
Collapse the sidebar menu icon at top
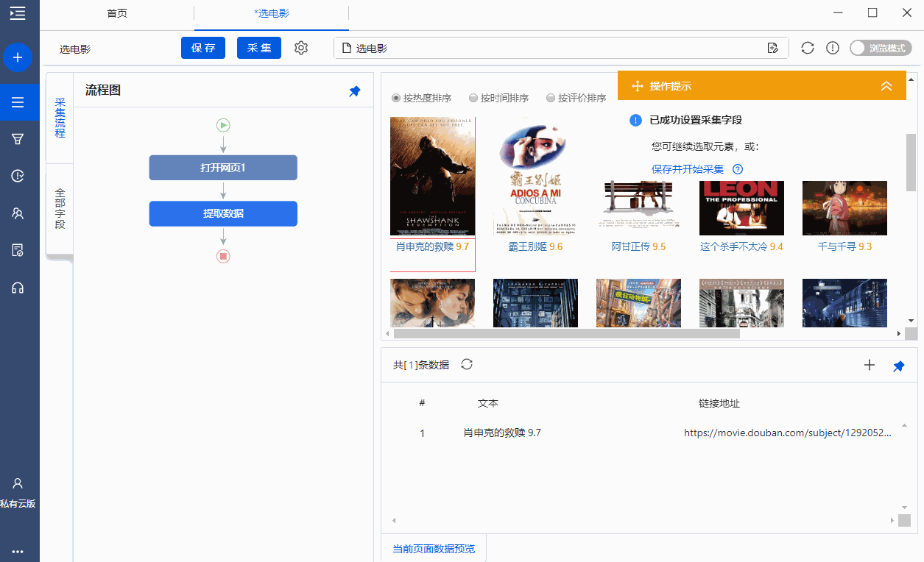coord(18,13)
